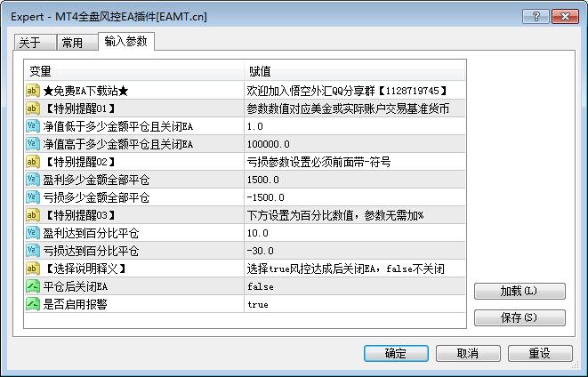The width and height of the screenshot is (588, 377).
Task: Click the icon next to 【特别提醒01】
Action: click(33, 108)
